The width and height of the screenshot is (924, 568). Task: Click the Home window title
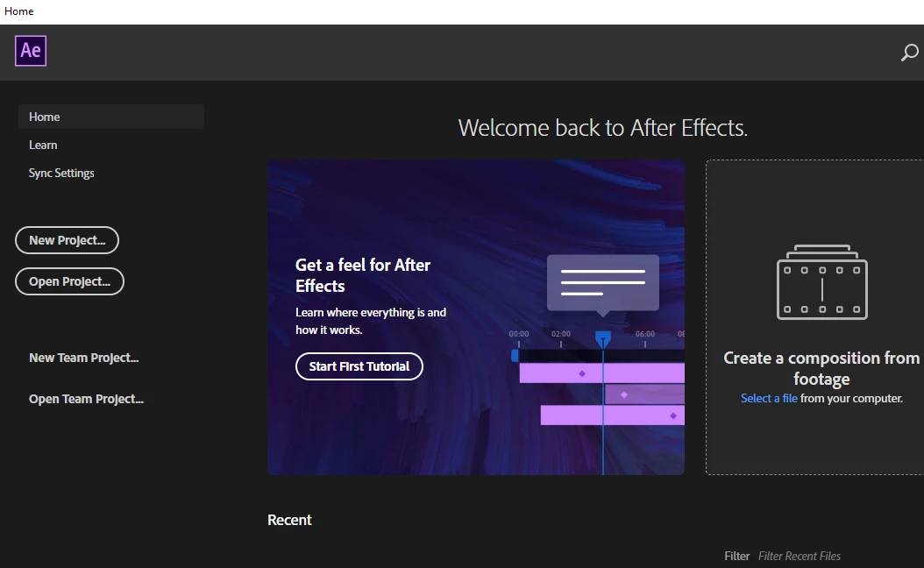click(19, 11)
